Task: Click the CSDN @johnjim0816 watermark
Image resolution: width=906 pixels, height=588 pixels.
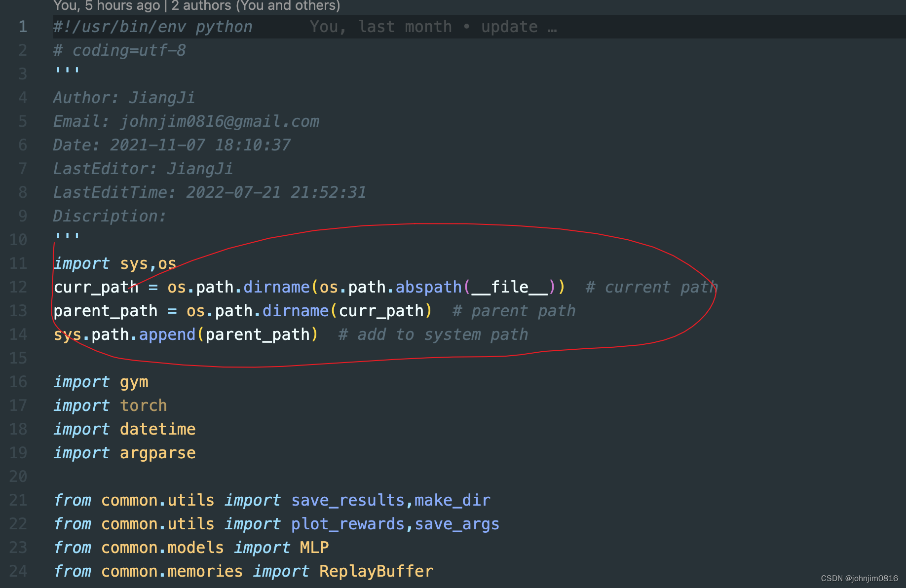Action: (859, 578)
